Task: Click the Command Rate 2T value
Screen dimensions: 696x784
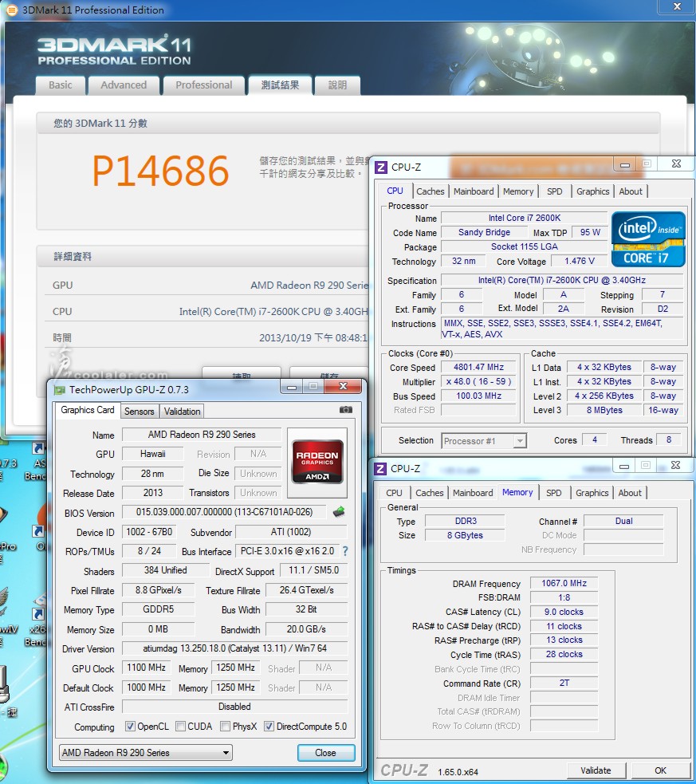Action: [x=564, y=683]
